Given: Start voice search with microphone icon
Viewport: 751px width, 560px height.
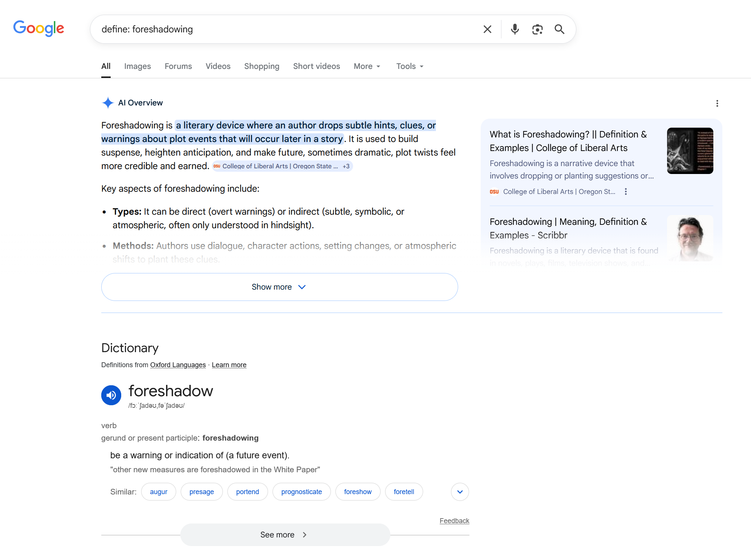Looking at the screenshot, I should tap(515, 29).
